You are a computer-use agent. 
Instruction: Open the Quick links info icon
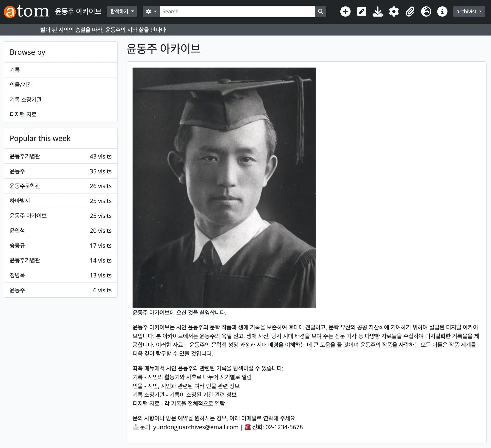[x=442, y=12]
